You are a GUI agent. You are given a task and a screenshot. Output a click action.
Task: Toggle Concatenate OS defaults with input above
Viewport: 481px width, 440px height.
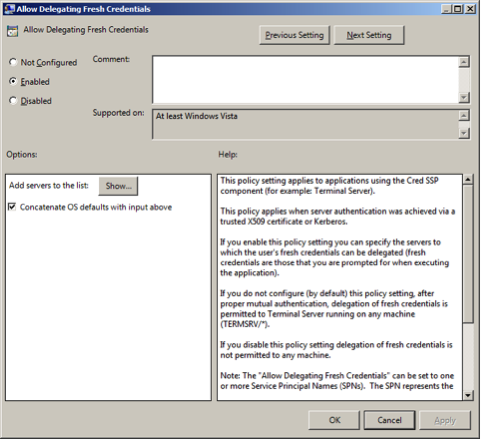[12, 207]
